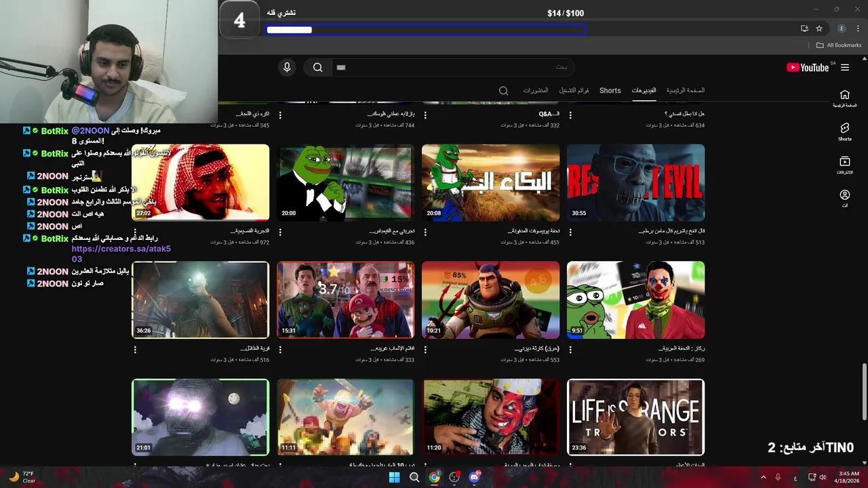868x488 pixels.
Task: Open three-dot menu for 451 ألف video
Action: [425, 232]
